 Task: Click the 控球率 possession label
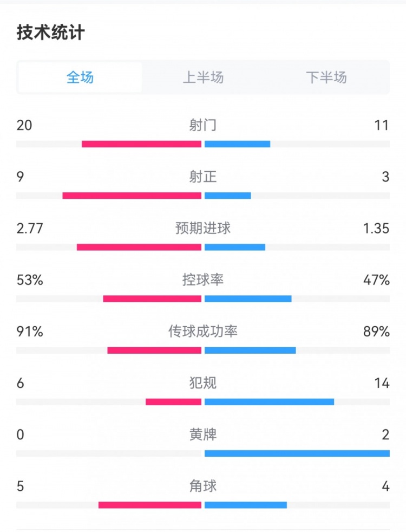point(203,280)
